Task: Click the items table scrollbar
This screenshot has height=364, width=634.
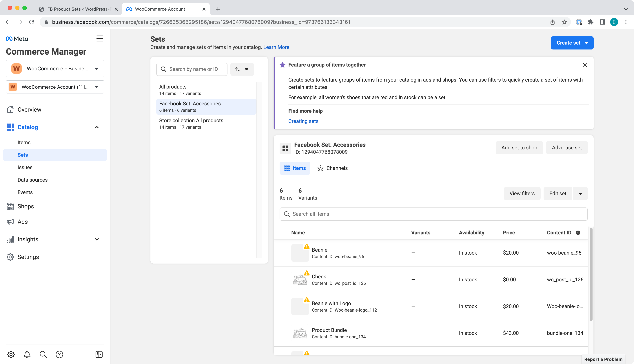Action: click(x=591, y=274)
